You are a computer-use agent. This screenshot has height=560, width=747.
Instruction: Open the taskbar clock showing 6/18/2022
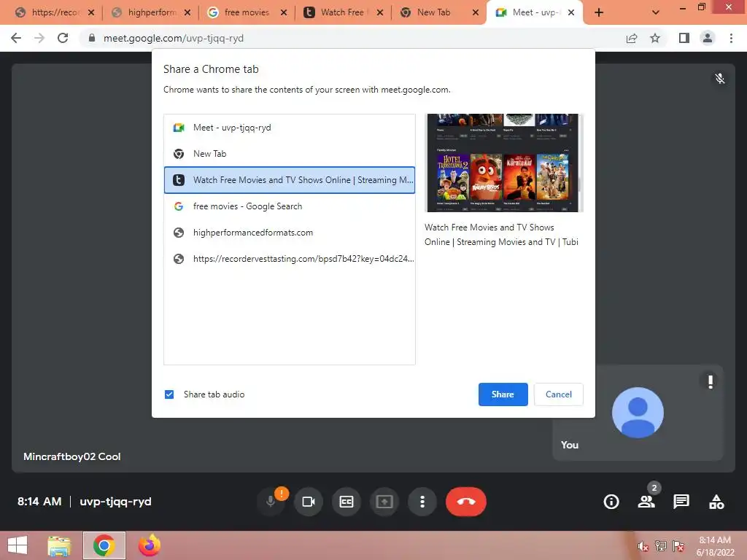(715, 546)
